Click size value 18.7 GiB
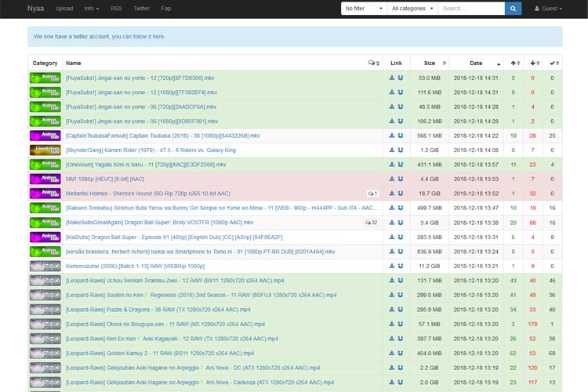Viewport: 588px width, 392px height. click(x=430, y=194)
